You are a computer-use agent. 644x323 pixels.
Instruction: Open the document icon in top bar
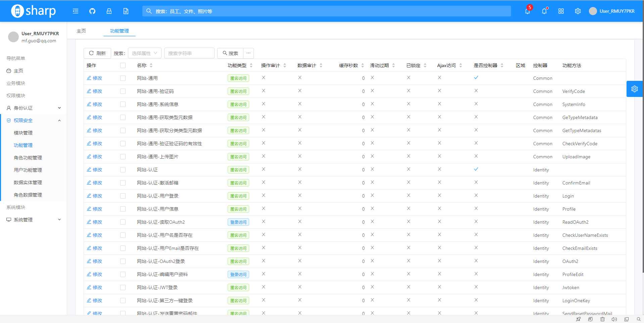[x=126, y=11]
